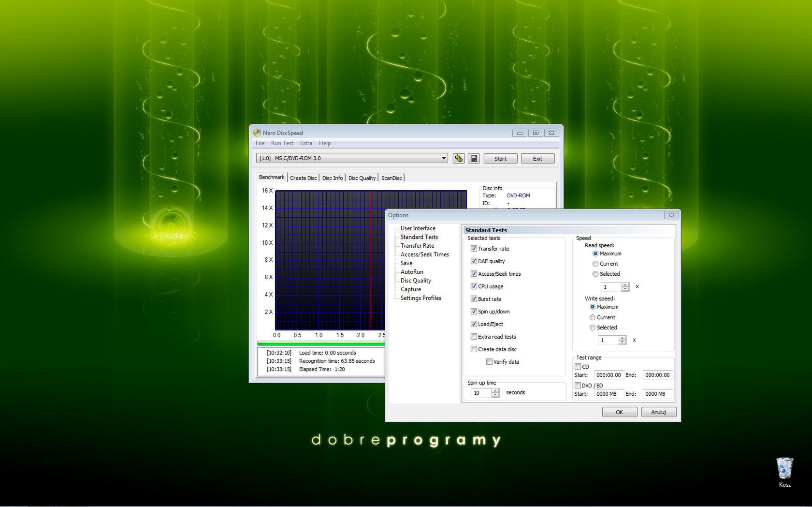Image resolution: width=812 pixels, height=507 pixels.
Task: Select Capture in options tree
Action: (x=411, y=289)
